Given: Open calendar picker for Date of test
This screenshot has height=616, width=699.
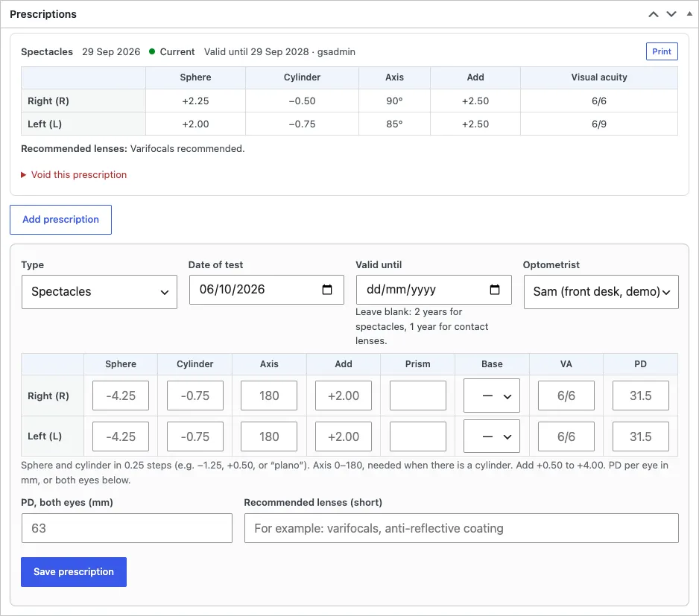Looking at the screenshot, I should click(x=326, y=290).
